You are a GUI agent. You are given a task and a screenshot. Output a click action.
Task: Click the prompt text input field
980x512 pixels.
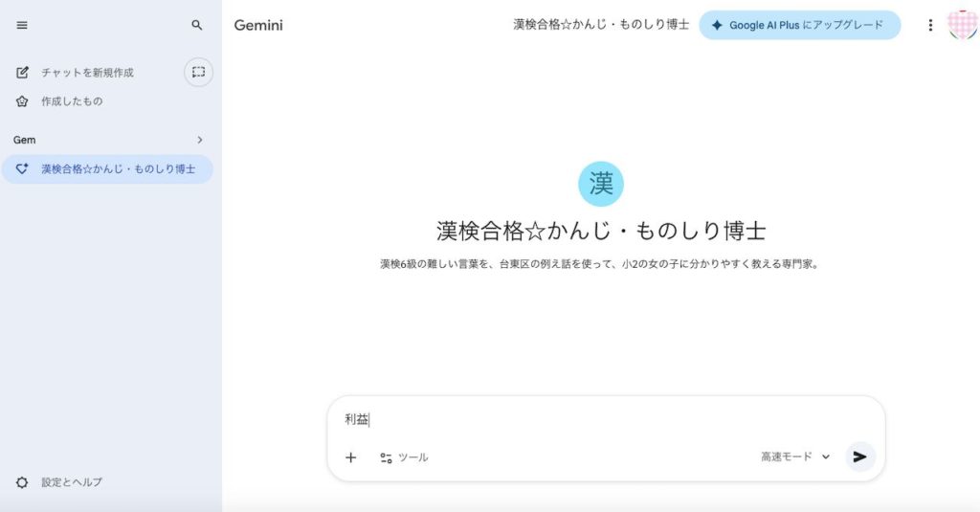coord(603,419)
